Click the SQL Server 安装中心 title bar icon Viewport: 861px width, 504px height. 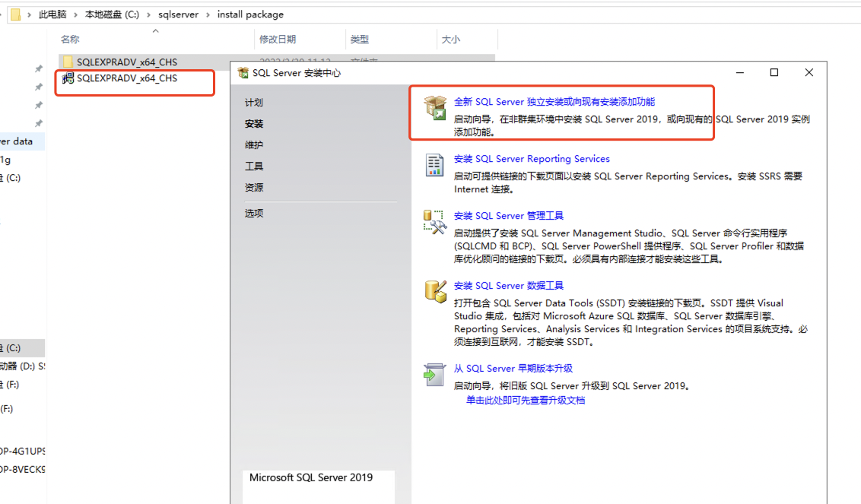tap(243, 73)
